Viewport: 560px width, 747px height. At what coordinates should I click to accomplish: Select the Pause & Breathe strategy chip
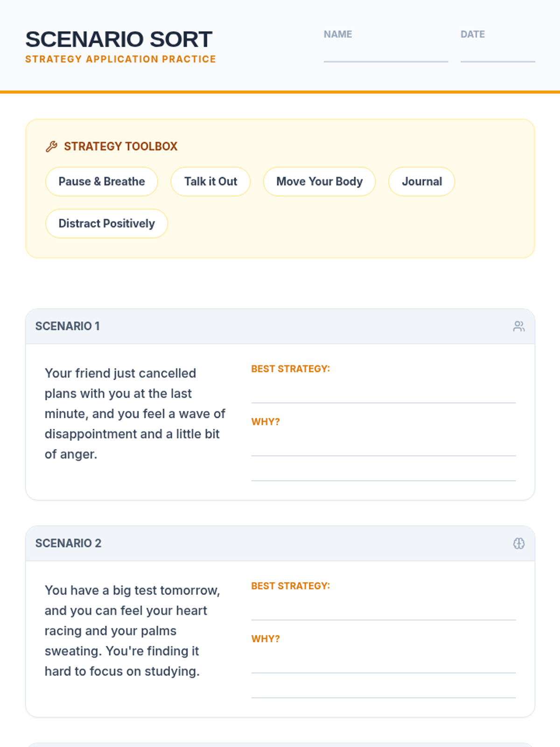tap(102, 182)
